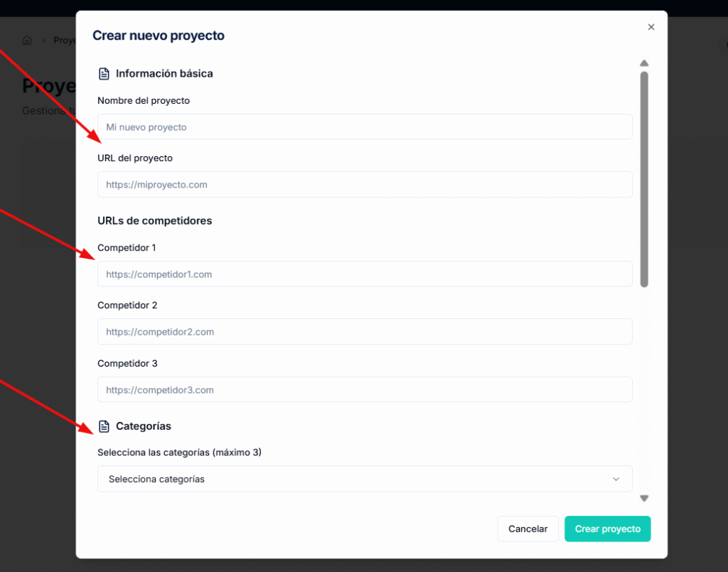Click the breadcrumb separator chevron

point(43,41)
